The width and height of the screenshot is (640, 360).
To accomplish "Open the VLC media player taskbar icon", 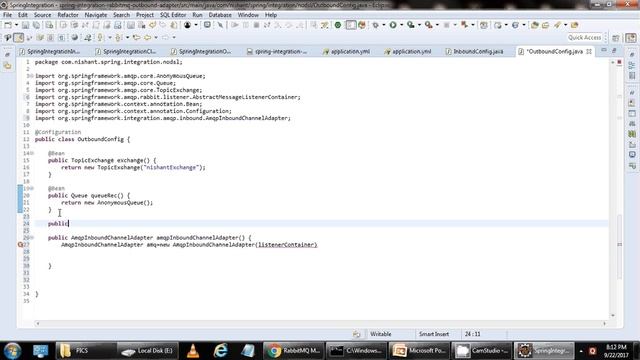I will (x=193, y=351).
